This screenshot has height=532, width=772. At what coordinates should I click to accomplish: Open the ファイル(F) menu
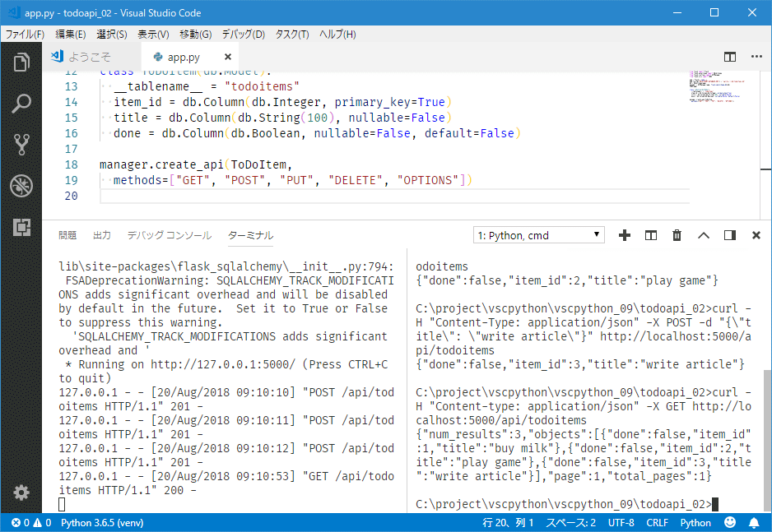(x=26, y=34)
